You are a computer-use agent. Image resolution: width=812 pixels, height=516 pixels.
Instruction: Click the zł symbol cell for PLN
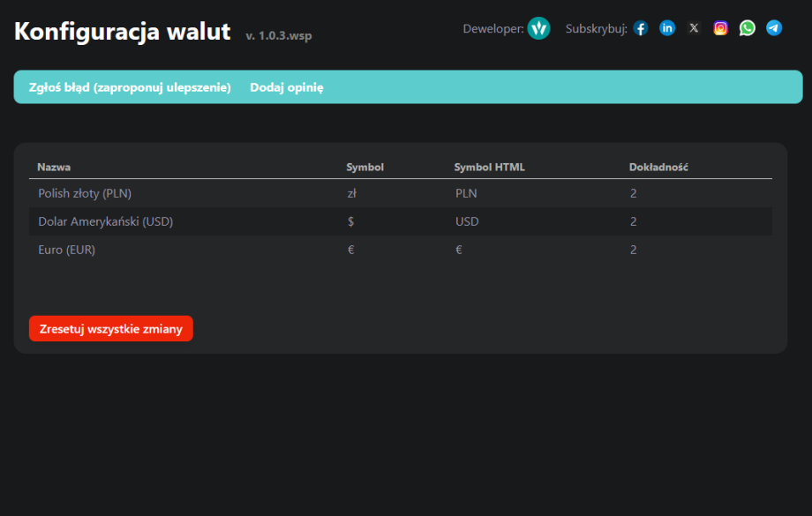(x=350, y=193)
